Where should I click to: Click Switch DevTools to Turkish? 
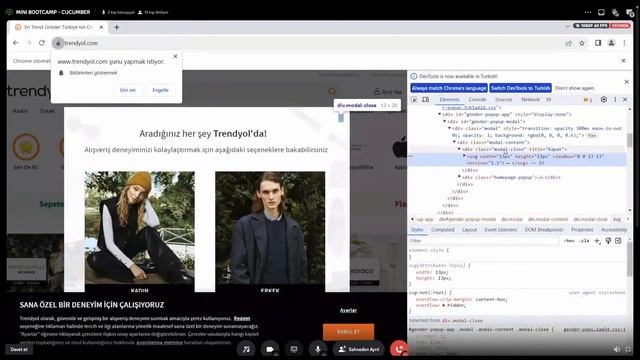point(520,88)
